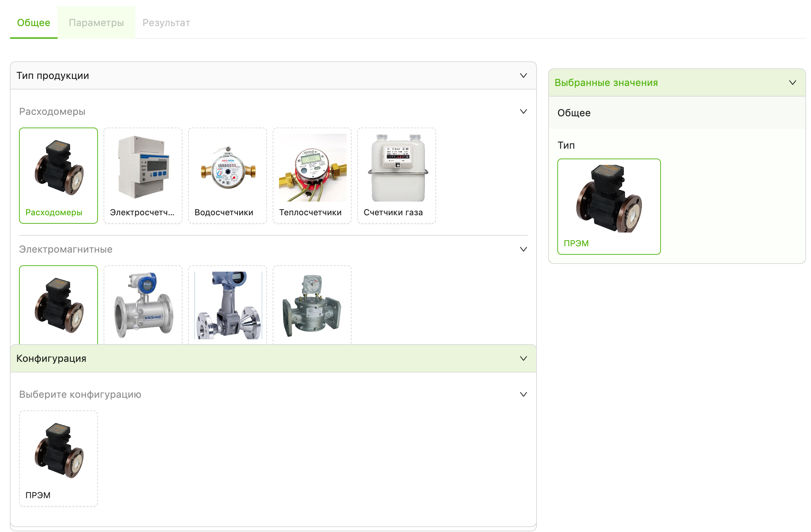Viewport: 811px width, 532px height.
Task: Open the Результат tab
Action: 166,23
